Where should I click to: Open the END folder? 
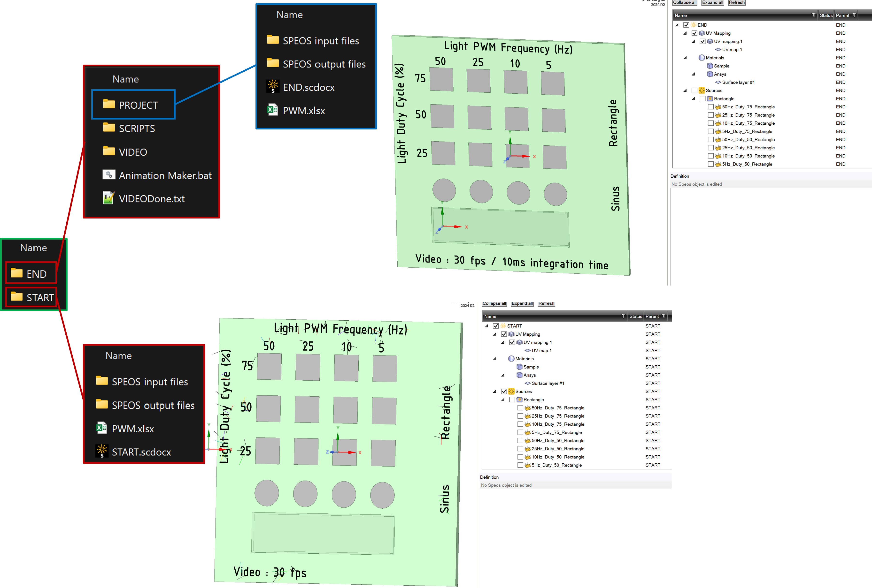(x=29, y=274)
